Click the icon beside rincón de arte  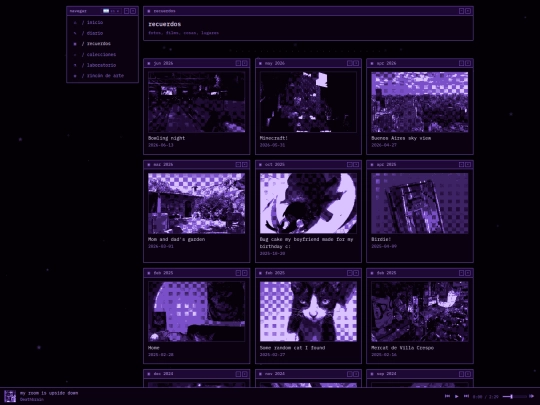click(75, 76)
